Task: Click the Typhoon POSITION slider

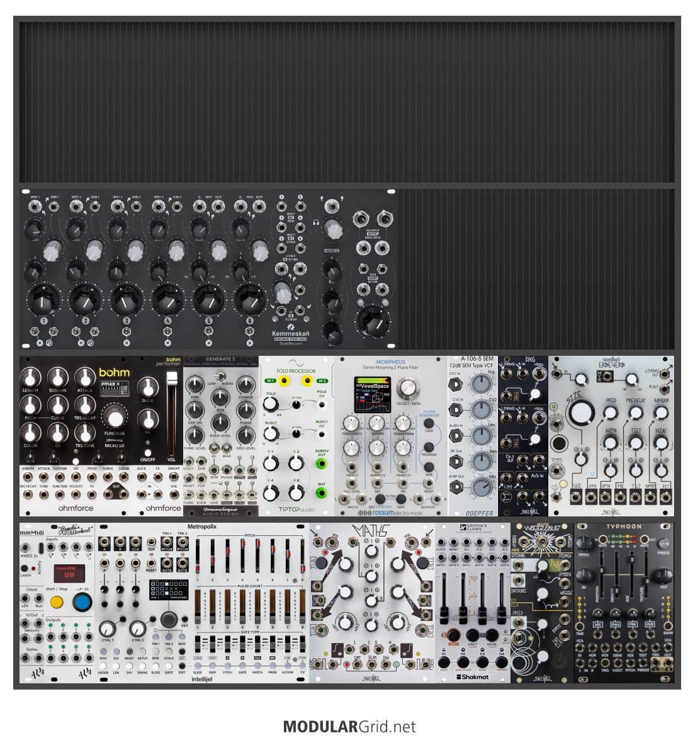Action: [x=601, y=574]
